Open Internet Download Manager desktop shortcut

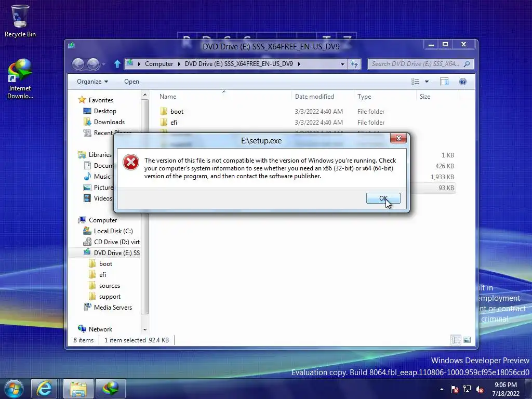click(x=20, y=79)
